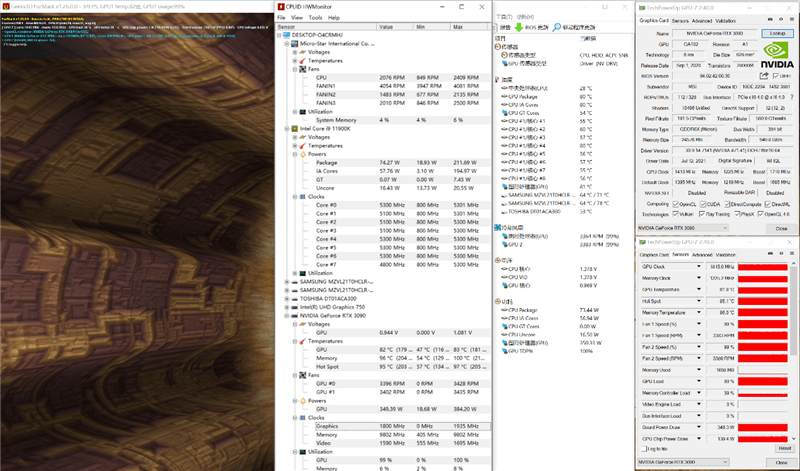The width and height of the screenshot is (800, 471).
Task: Click screenshot camera icon in lower GPU-Z window
Action: coord(770,254)
